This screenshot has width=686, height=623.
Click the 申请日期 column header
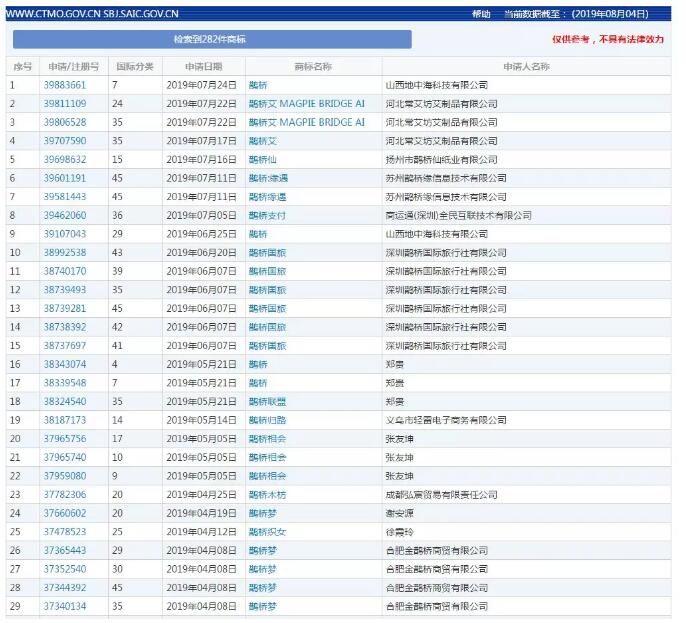[203, 66]
